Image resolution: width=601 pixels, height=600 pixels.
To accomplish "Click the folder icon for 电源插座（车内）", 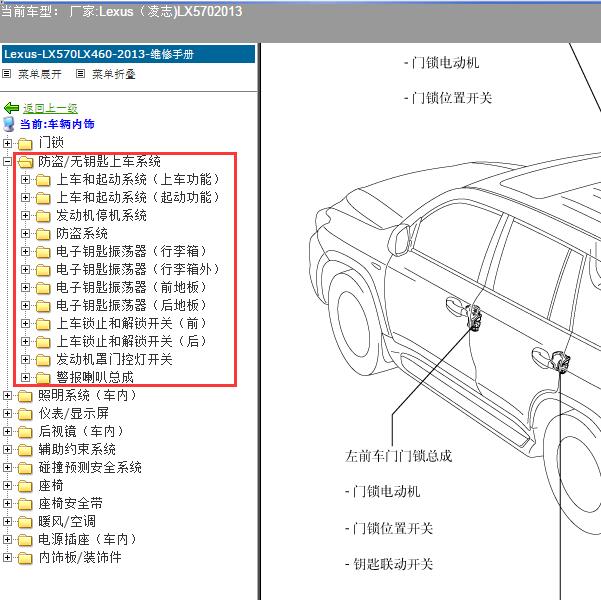I will coord(25,540).
